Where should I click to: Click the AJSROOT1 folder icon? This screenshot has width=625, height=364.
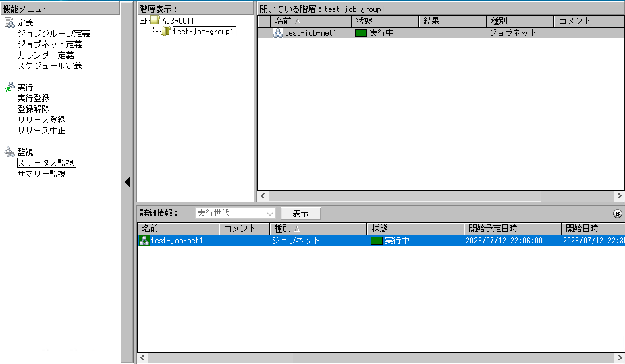[x=155, y=20]
